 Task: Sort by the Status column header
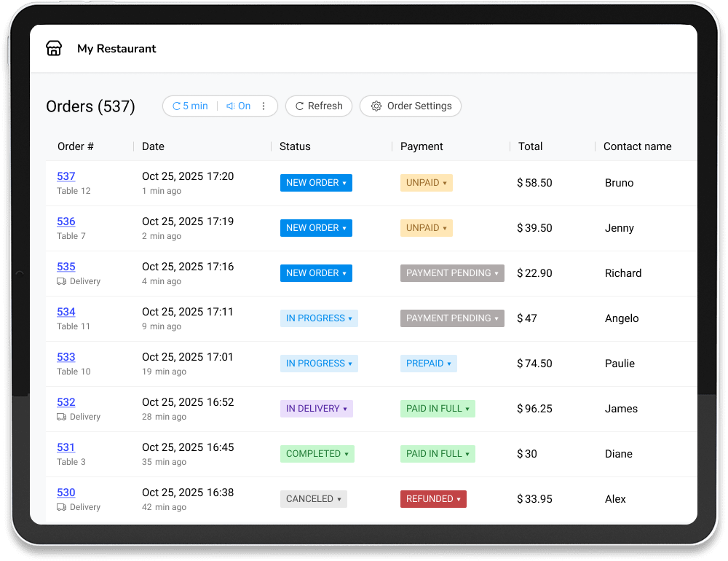pyautogui.click(x=295, y=146)
